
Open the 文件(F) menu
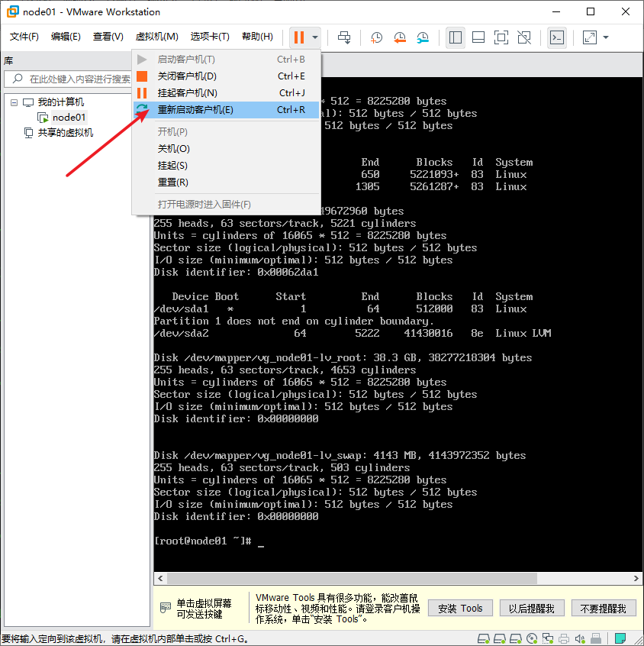24,37
